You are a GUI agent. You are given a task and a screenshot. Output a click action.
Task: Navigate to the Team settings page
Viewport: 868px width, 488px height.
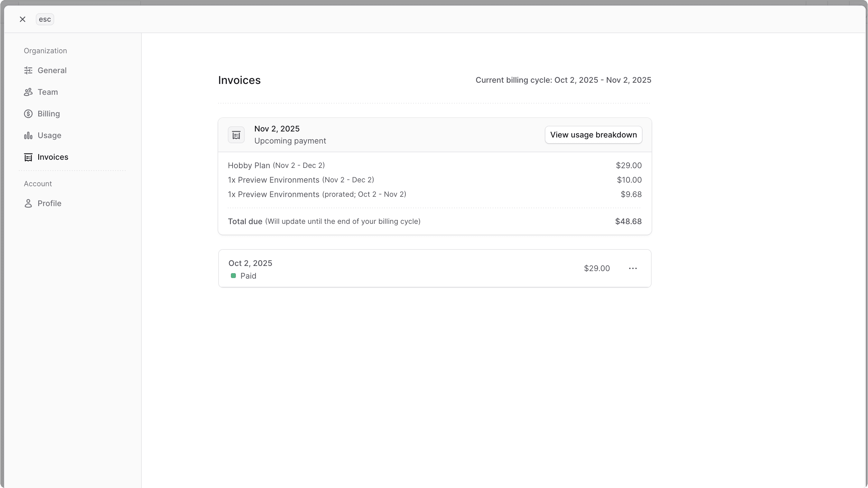48,92
